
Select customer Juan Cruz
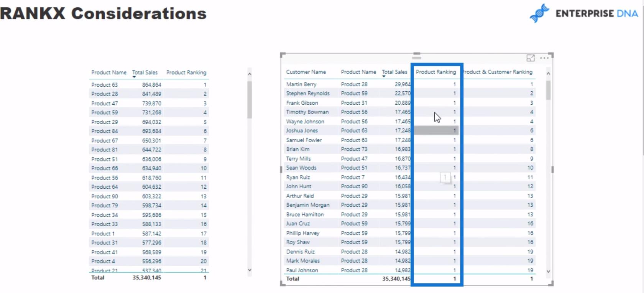click(x=298, y=224)
